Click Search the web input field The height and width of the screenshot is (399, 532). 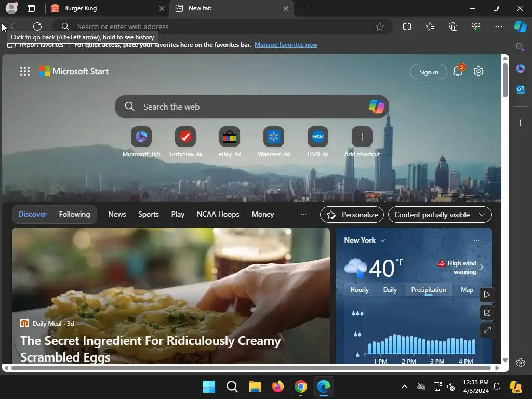[252, 107]
